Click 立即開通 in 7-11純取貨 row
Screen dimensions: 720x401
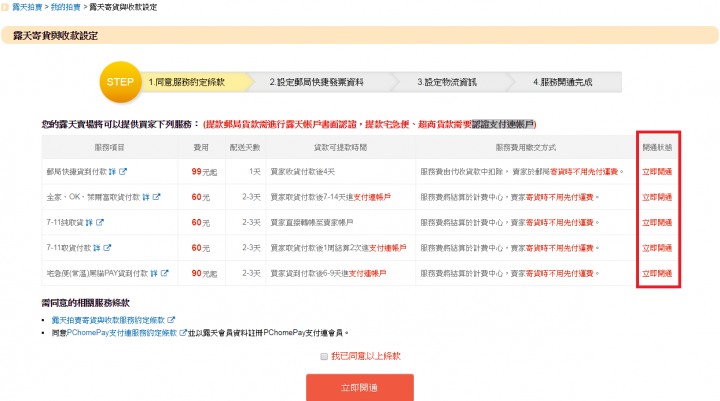pyautogui.click(x=657, y=223)
